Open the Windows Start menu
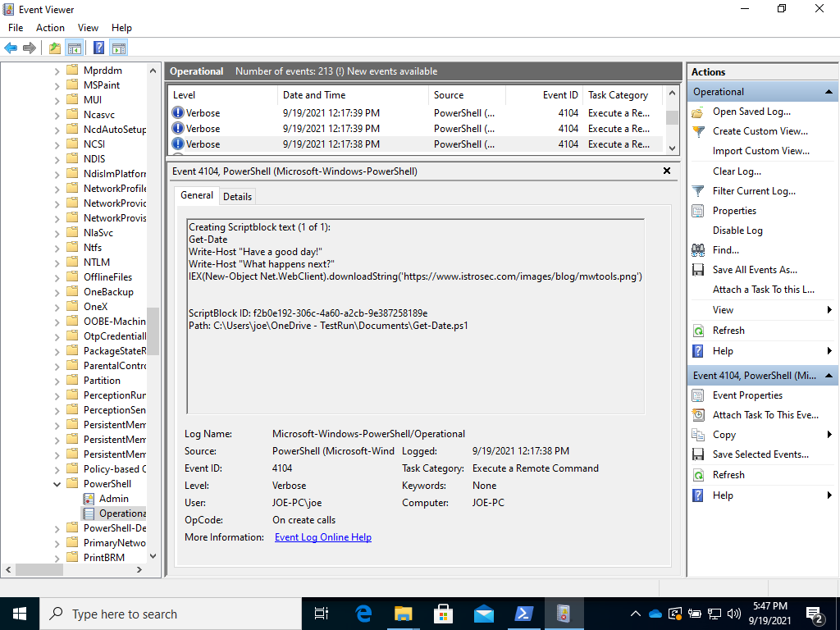 tap(20, 614)
